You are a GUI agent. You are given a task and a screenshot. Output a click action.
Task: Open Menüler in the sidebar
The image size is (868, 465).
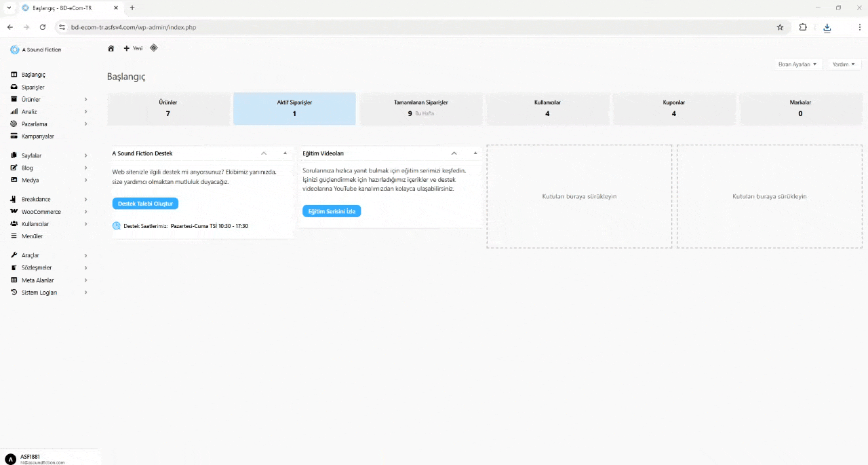point(32,236)
